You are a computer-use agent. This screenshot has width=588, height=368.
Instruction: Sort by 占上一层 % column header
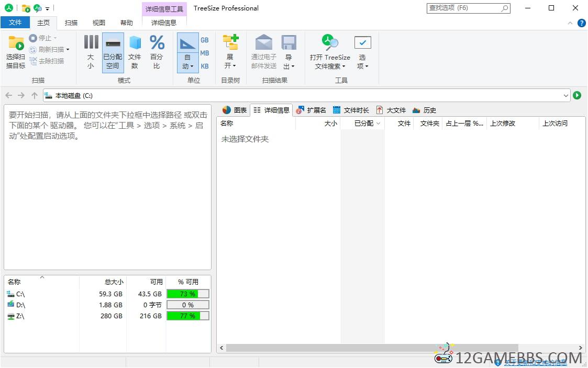[464, 124]
